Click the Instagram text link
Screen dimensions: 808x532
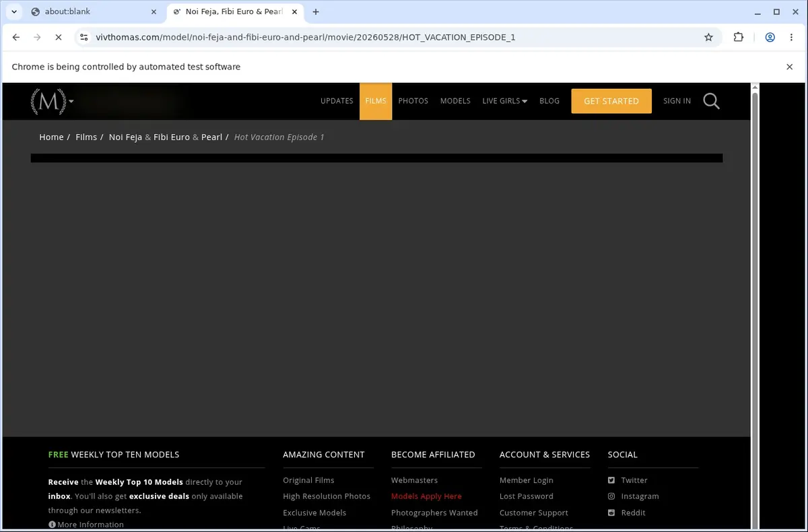click(x=640, y=496)
